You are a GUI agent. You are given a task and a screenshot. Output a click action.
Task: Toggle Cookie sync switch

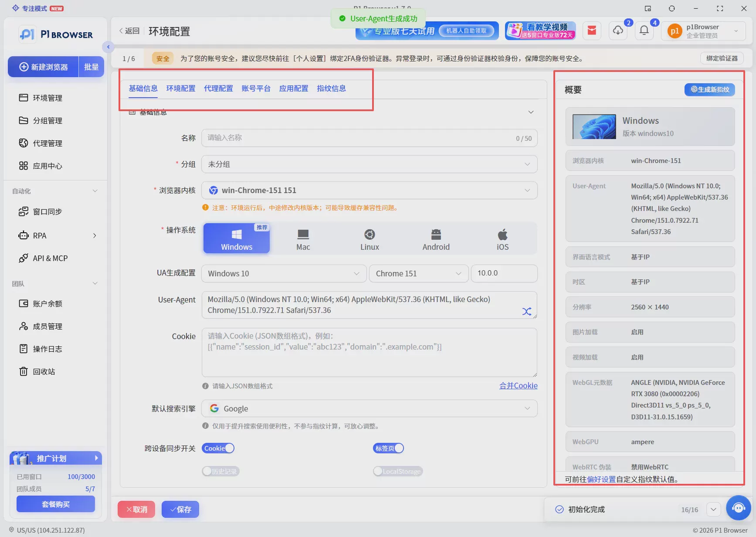coord(218,448)
